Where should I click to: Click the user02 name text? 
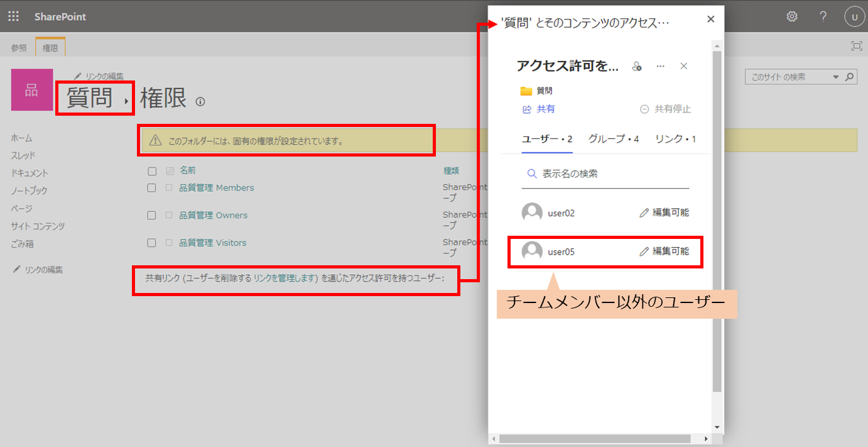[x=561, y=213]
